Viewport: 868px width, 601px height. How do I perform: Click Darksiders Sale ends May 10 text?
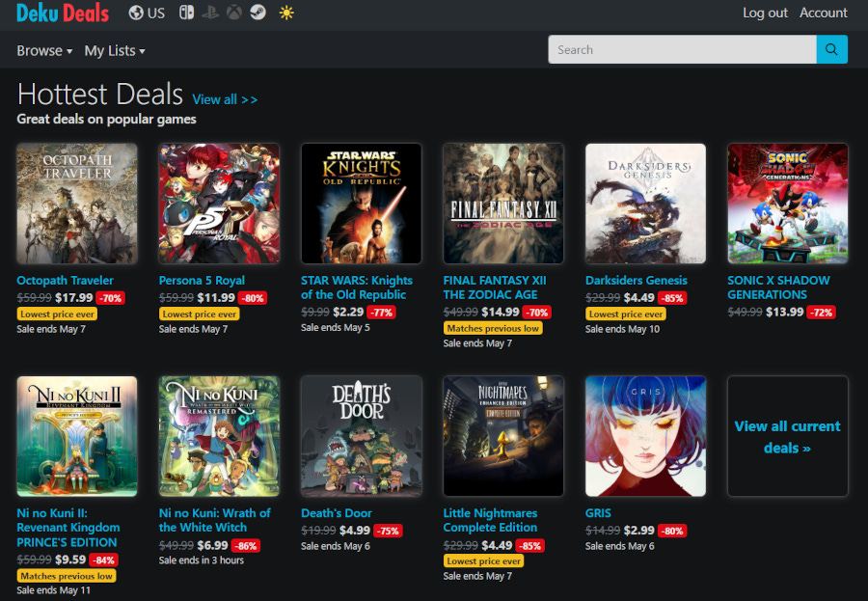click(x=622, y=329)
